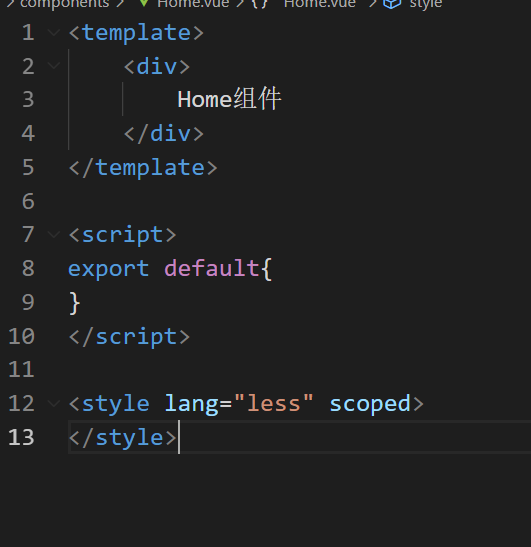Click the curly braces icon in breadcrumb
Screen dimensions: 531x547
click(260, 3)
